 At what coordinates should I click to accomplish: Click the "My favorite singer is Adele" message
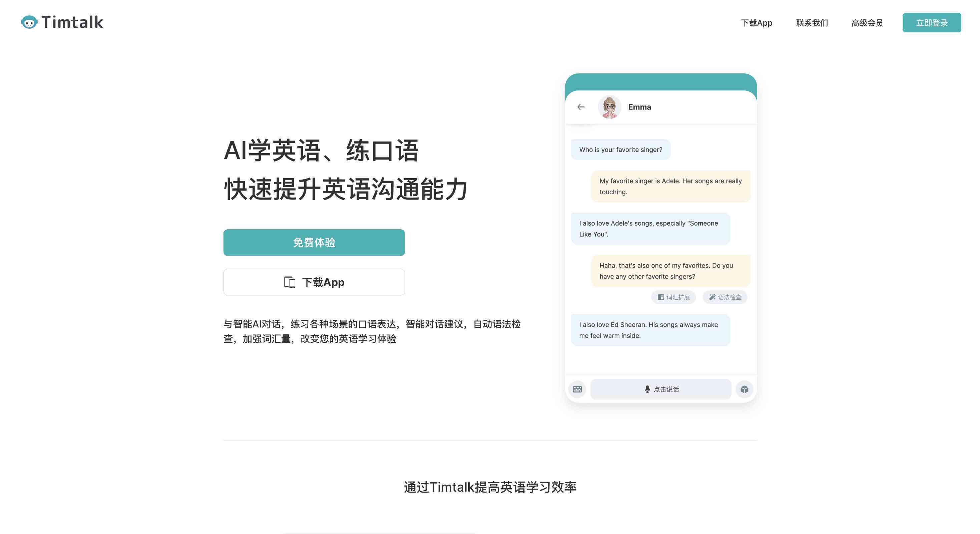(671, 186)
